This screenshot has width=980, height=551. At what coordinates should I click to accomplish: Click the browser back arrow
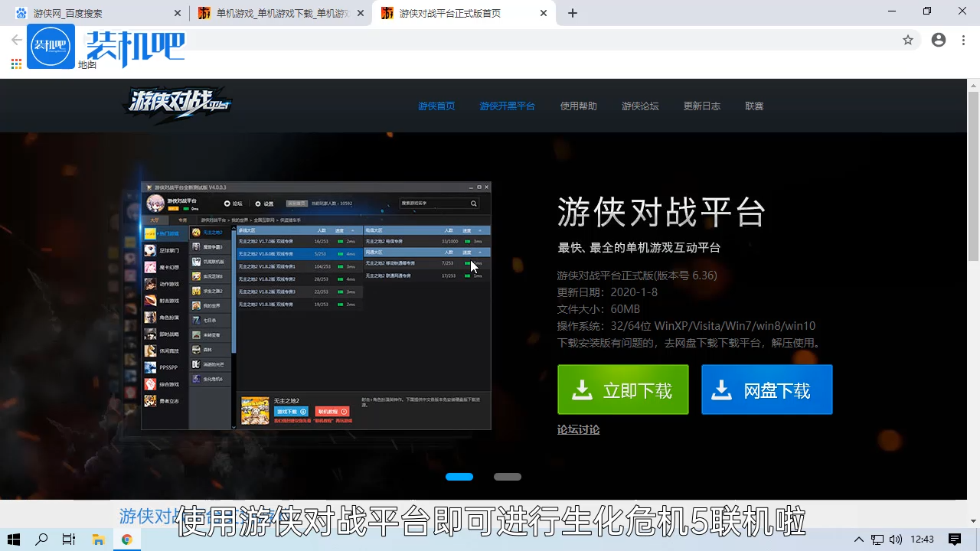click(x=15, y=40)
